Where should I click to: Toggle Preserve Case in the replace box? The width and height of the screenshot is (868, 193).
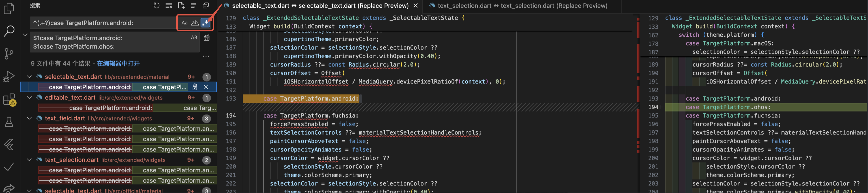tap(194, 38)
